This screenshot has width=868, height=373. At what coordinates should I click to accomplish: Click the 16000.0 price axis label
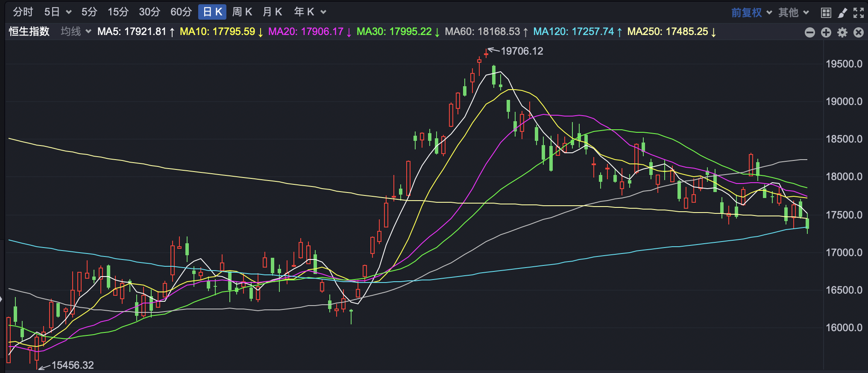(x=844, y=328)
